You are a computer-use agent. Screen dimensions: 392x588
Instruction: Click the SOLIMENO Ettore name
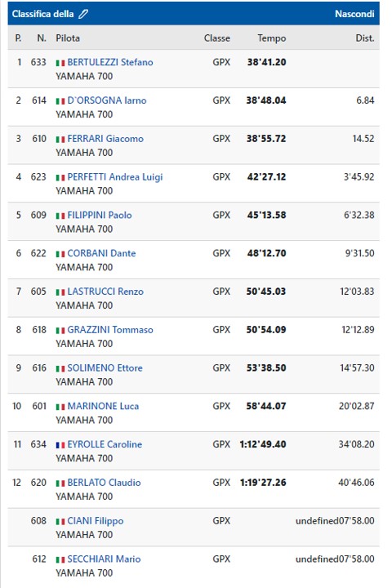[105, 368]
